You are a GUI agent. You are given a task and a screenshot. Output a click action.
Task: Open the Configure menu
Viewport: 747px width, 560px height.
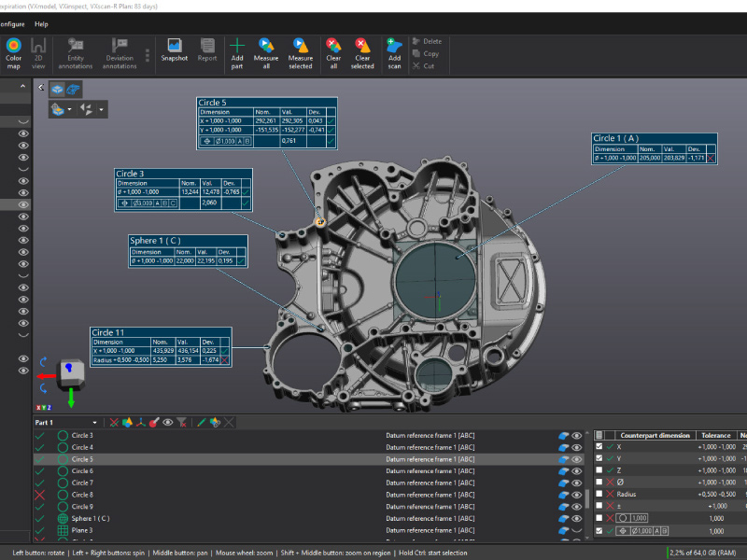[11, 23]
